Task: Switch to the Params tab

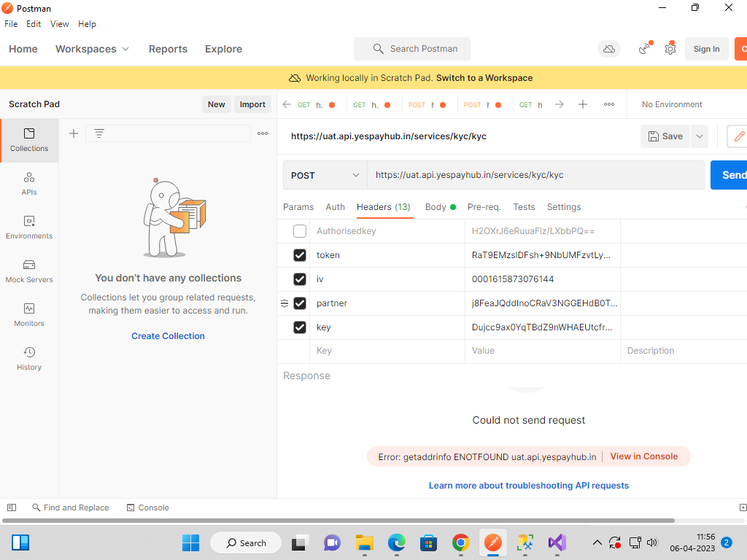Action: click(x=298, y=207)
